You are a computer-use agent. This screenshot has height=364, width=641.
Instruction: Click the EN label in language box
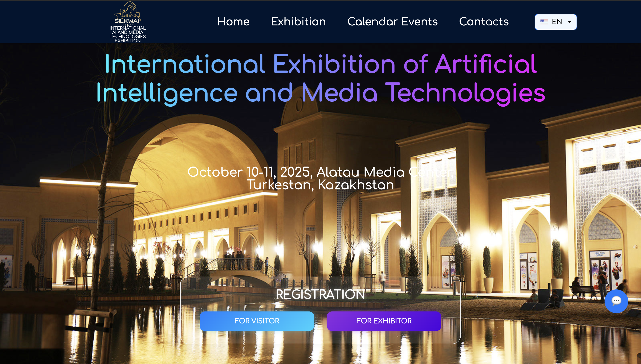(x=557, y=22)
